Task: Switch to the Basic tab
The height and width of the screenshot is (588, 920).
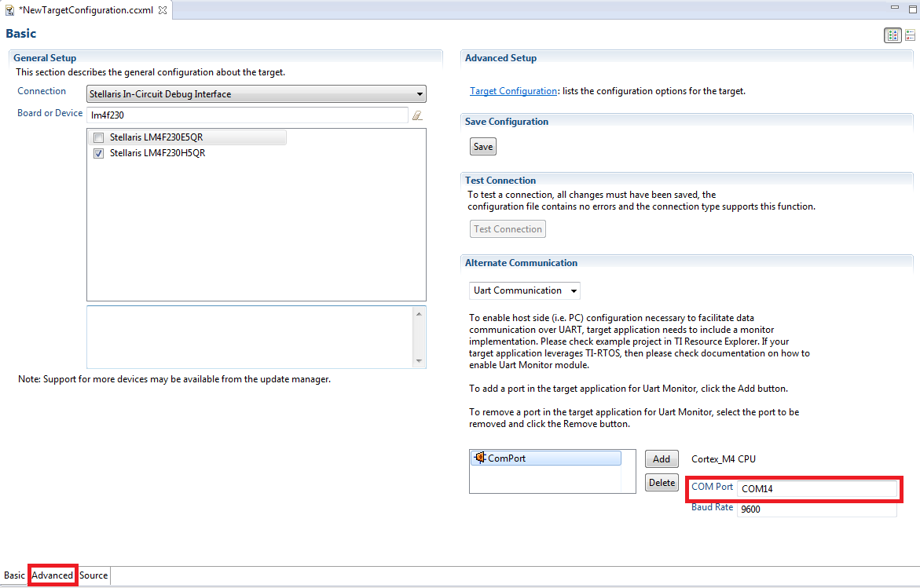Action: (x=14, y=575)
